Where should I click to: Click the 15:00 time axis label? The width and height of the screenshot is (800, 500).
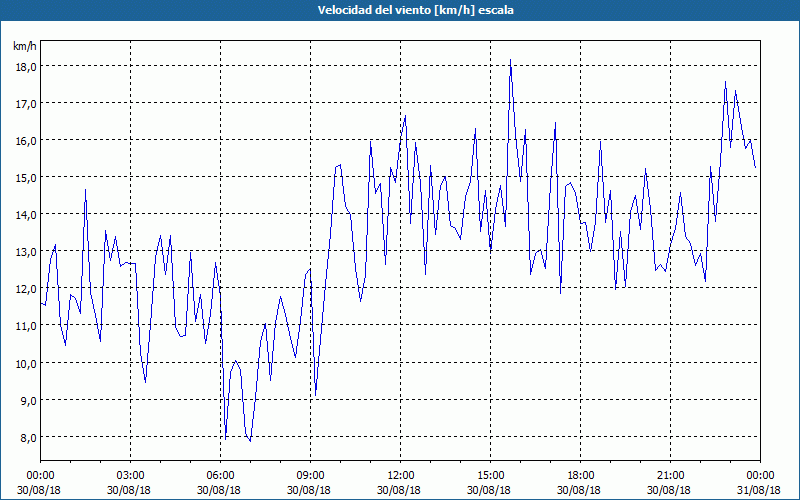[490, 476]
